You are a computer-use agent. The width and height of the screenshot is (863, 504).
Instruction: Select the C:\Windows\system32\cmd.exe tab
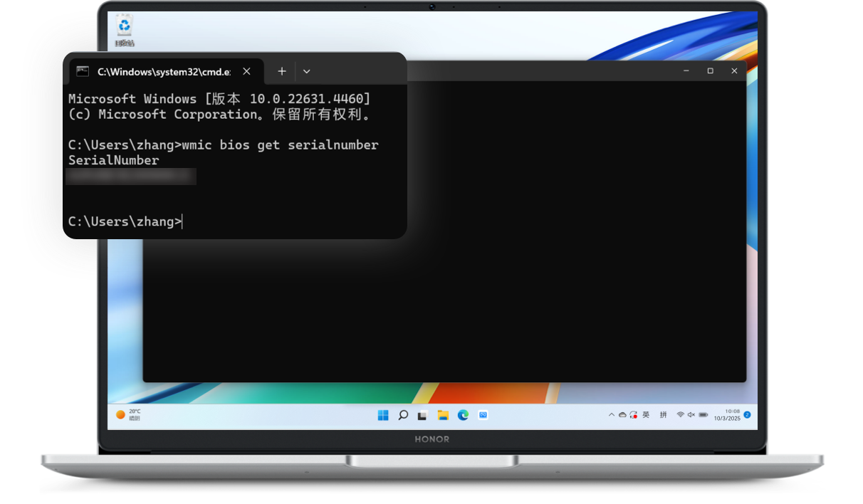click(x=163, y=71)
